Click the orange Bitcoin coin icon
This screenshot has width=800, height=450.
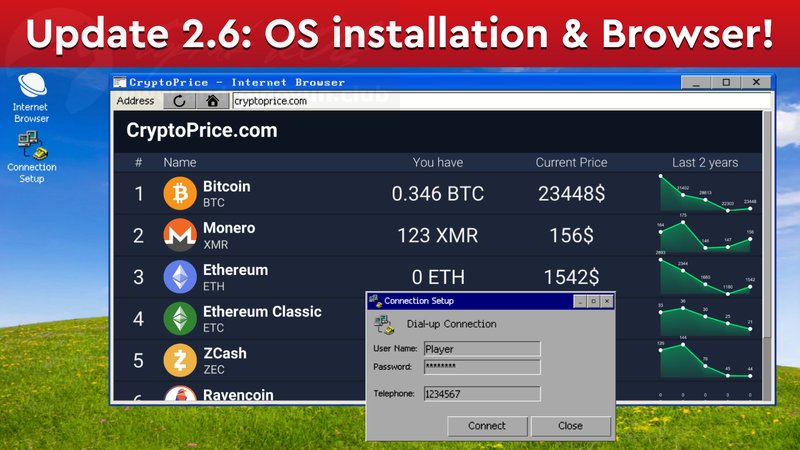[180, 193]
